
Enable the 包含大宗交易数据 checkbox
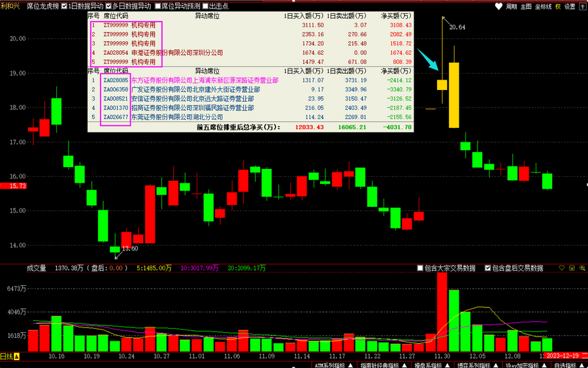(x=420, y=268)
